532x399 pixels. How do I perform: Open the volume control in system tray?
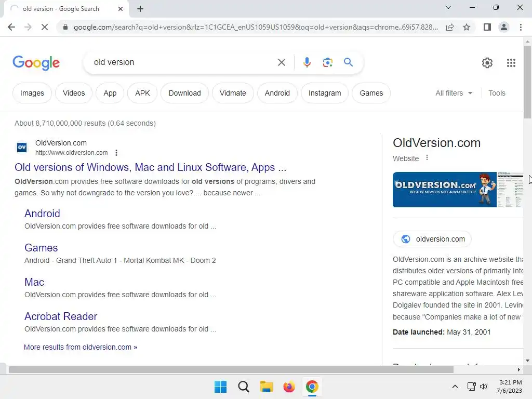[x=484, y=387]
